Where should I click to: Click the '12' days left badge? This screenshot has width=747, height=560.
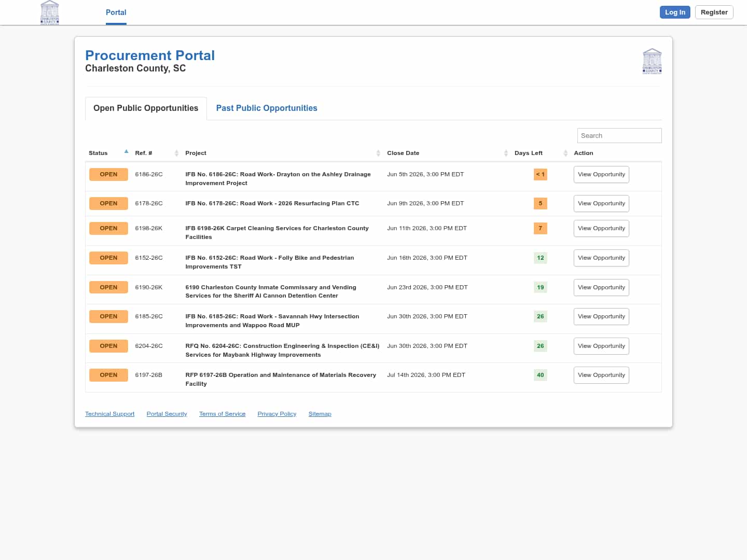[540, 258]
